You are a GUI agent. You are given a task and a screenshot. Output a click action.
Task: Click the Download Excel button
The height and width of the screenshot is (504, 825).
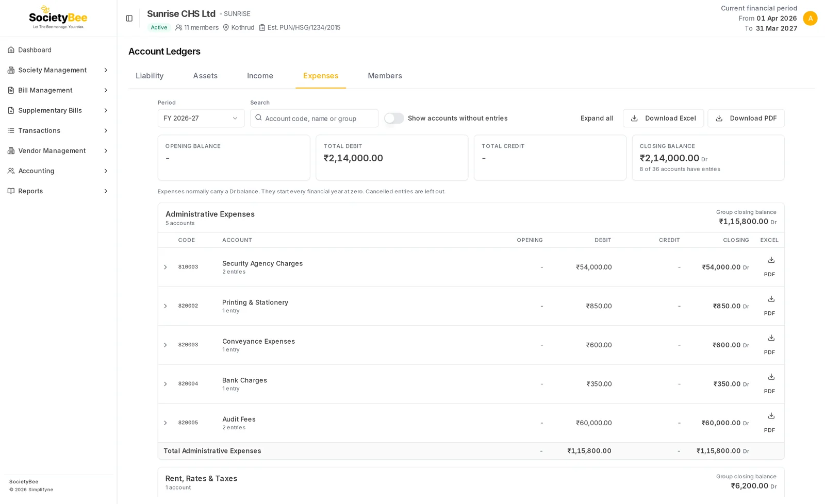tap(663, 118)
